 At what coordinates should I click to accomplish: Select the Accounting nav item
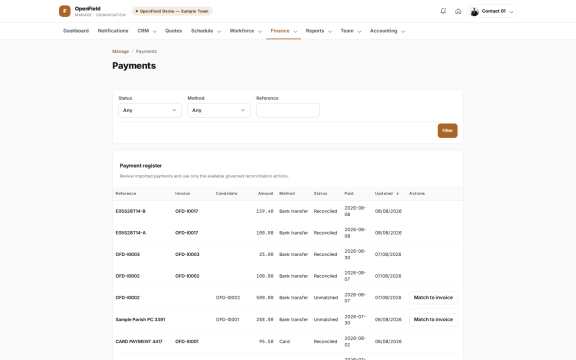pyautogui.click(x=384, y=31)
